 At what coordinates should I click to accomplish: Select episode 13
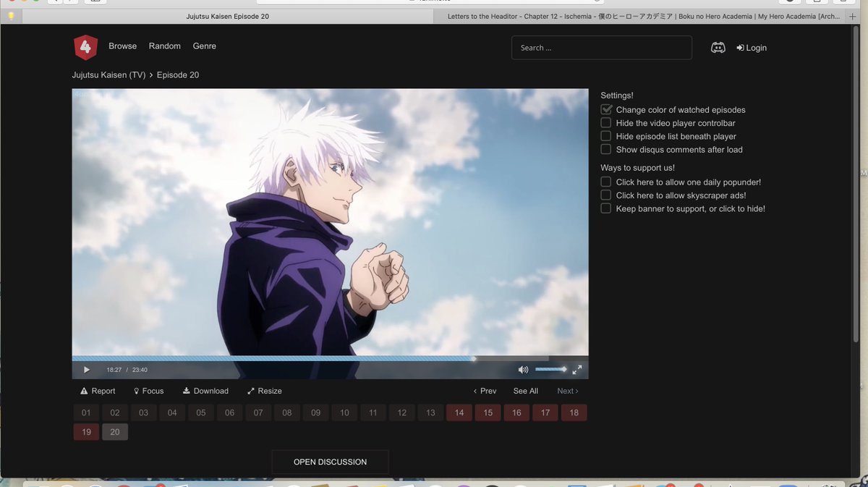(x=430, y=412)
